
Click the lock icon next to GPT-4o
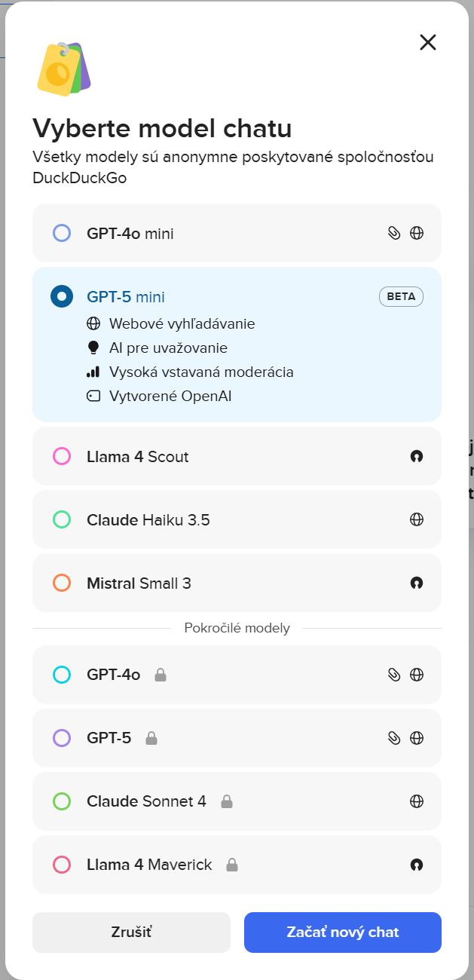[x=160, y=675]
